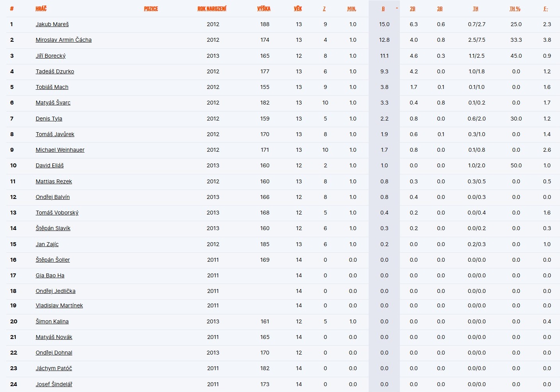Viewport: 560px width, 392px height.
Task: Sort by VÝŠKA column header
Action: point(264,9)
